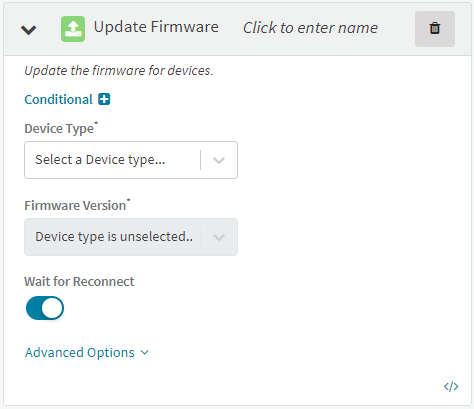The height and width of the screenshot is (409, 474).
Task: Click the green Update Firmware upload icon
Action: pos(73,29)
